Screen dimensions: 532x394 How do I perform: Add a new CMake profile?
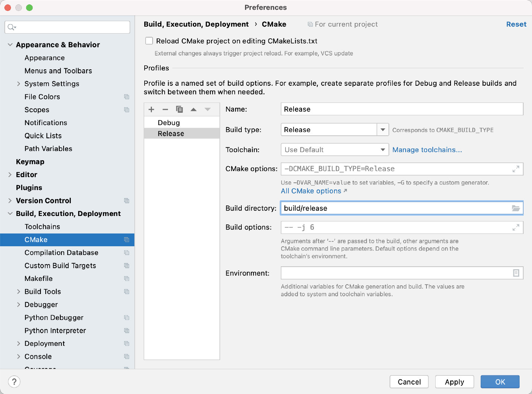pyautogui.click(x=151, y=109)
